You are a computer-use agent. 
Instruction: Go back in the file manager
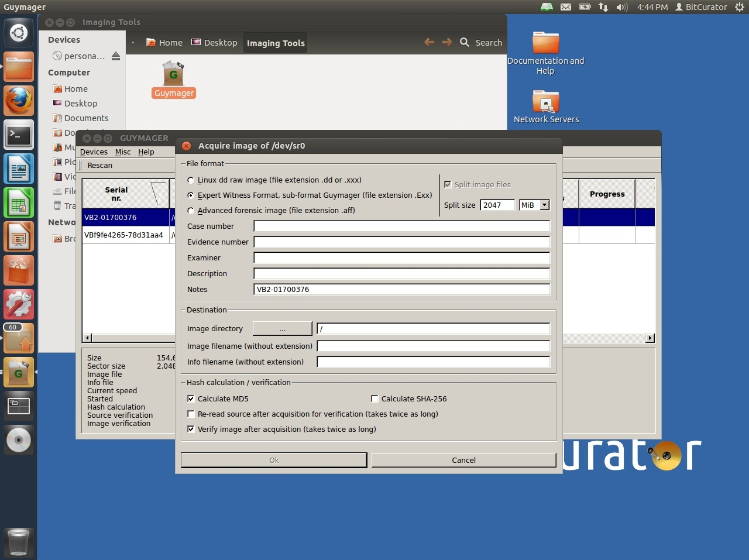tap(430, 42)
